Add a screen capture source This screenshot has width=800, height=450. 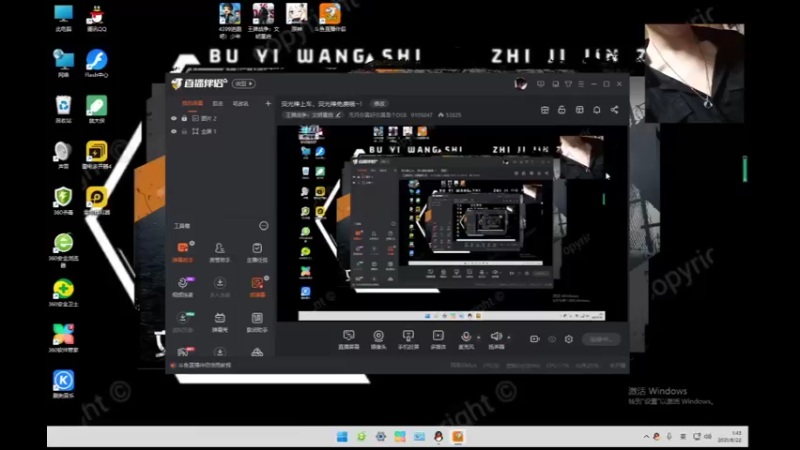[x=349, y=339]
